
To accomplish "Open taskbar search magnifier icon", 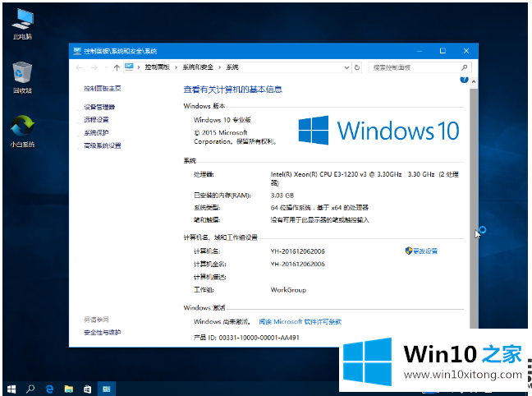I will tap(31, 387).
